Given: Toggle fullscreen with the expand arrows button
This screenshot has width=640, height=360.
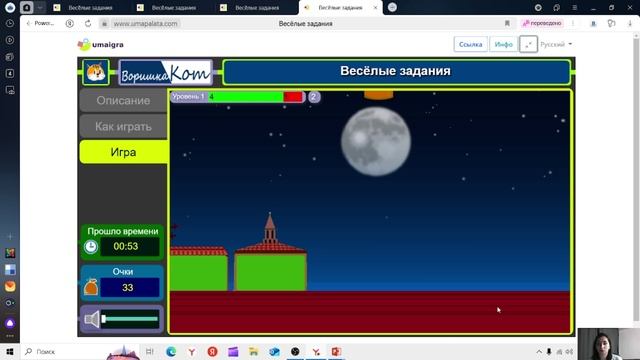Looking at the screenshot, I should (x=528, y=44).
